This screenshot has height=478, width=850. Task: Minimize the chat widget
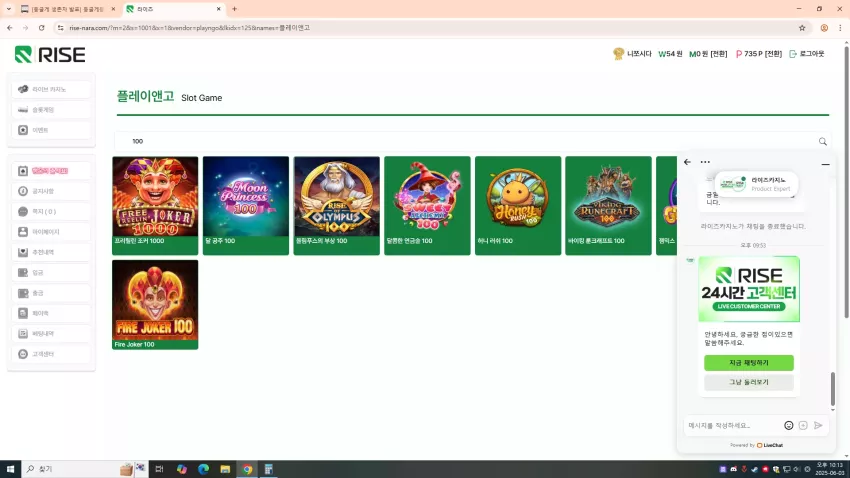tap(825, 164)
